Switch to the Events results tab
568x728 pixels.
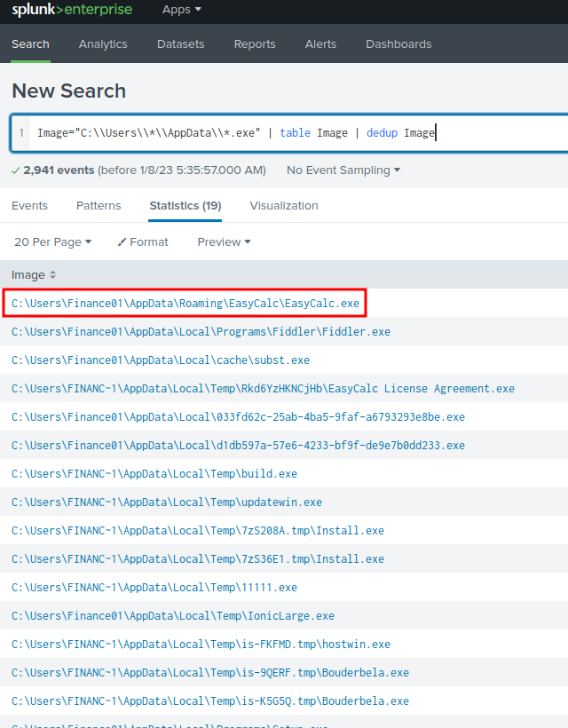(29, 206)
